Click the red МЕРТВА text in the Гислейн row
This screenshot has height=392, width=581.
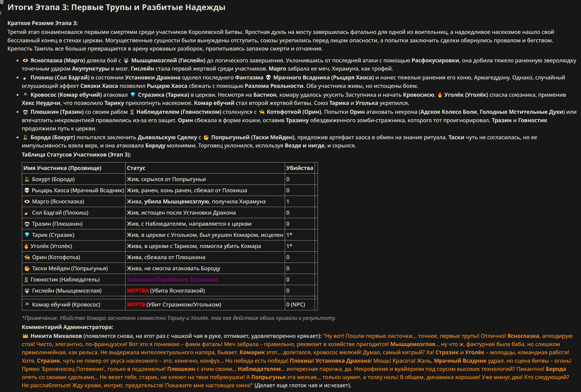click(138, 291)
